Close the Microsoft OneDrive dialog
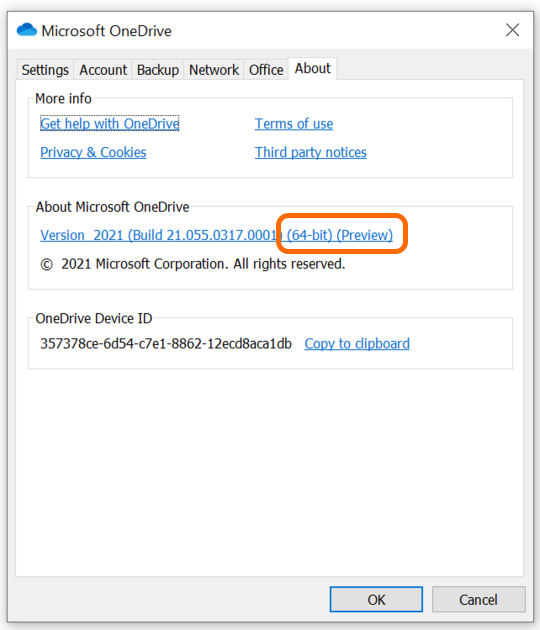Screen dimensions: 540x630 [x=512, y=30]
